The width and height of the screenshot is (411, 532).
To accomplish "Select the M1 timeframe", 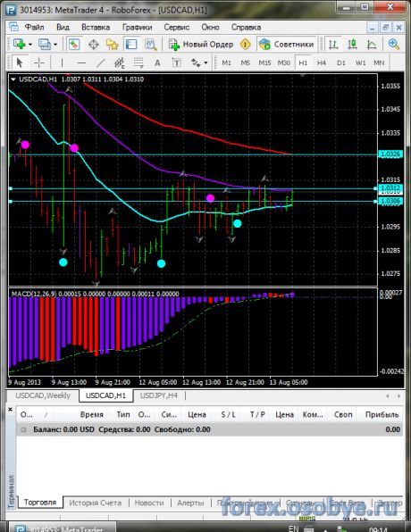I will 226,62.
